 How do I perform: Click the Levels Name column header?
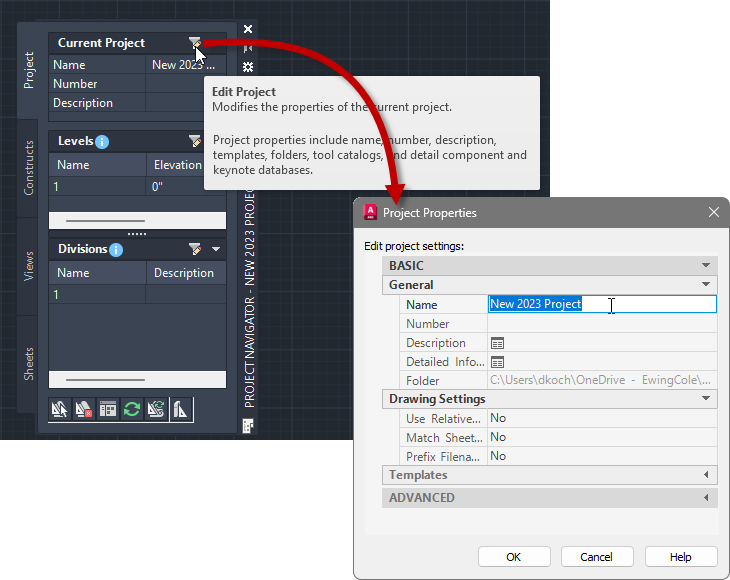[97, 165]
